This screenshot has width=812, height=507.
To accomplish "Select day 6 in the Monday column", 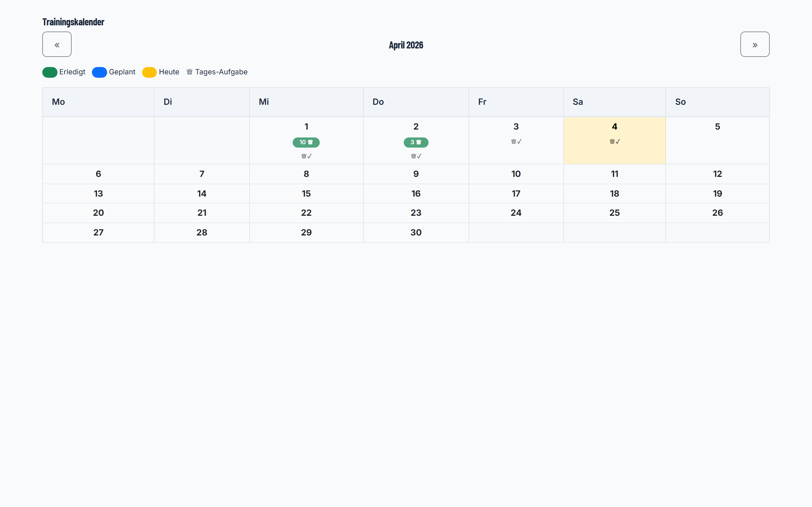I will pyautogui.click(x=98, y=174).
